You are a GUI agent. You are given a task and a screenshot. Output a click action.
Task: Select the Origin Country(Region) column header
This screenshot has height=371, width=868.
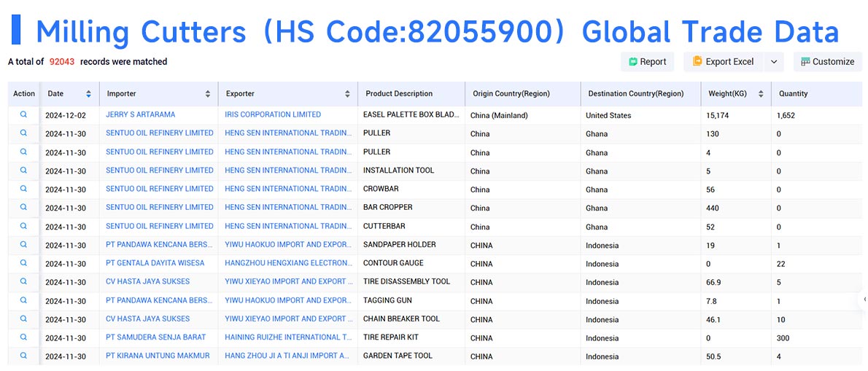(x=511, y=94)
